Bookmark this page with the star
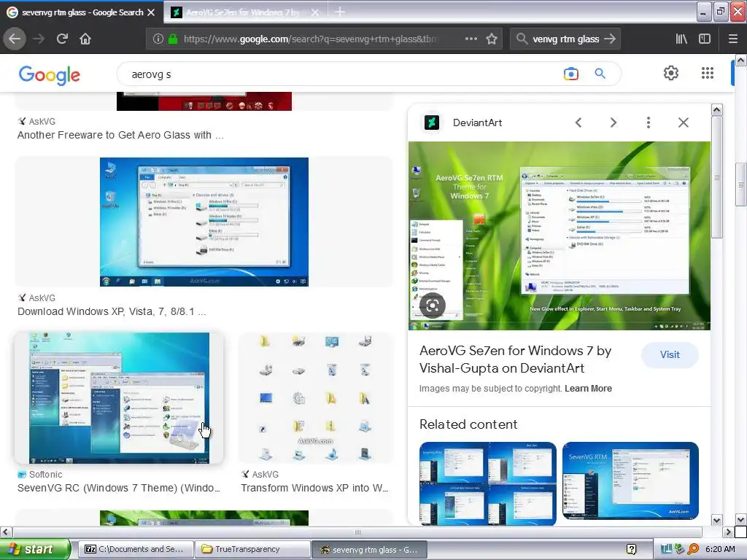Screen dimensions: 747x560 click(x=492, y=39)
